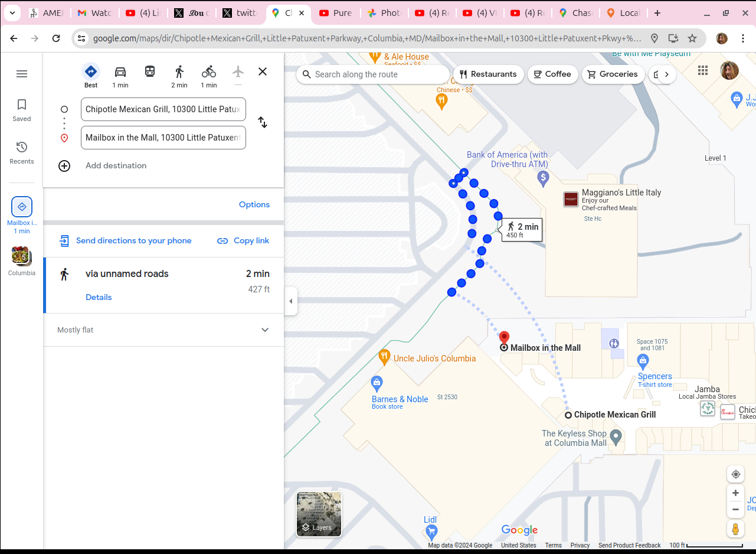Reload the current page
Screen dimensions: 756x554
pos(56,38)
